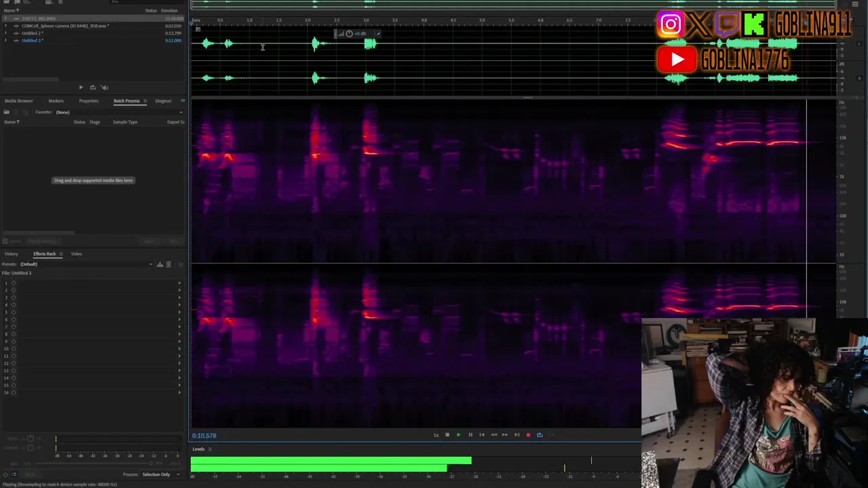Screen dimensions: 868x488
Task: Move playhead to previous marker icon
Action: pos(481,435)
